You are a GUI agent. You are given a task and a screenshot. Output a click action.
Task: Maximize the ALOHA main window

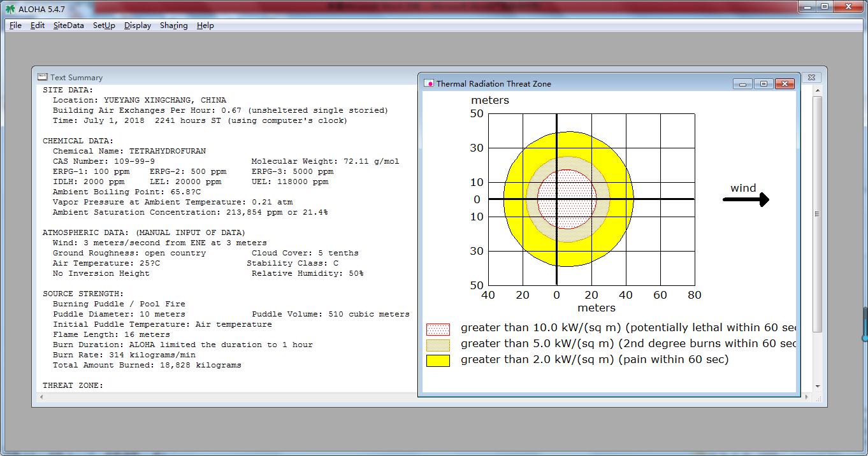click(x=825, y=7)
